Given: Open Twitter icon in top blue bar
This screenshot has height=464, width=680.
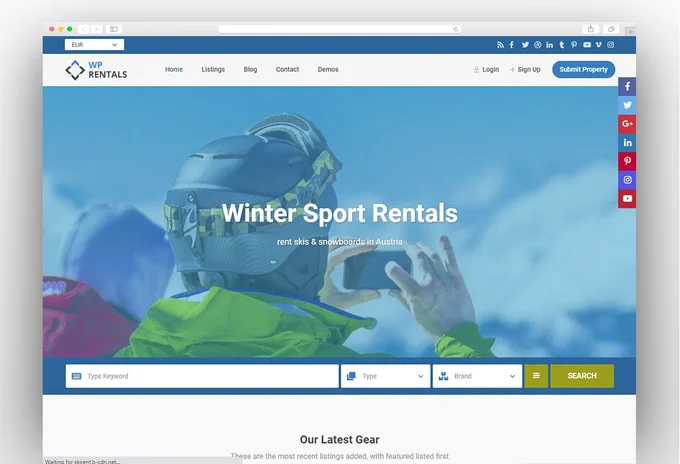Looking at the screenshot, I should click(525, 45).
